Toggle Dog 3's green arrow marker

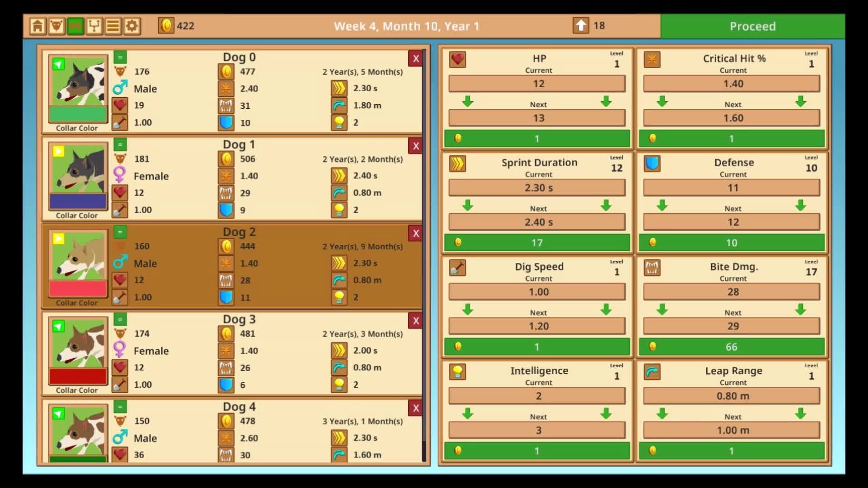pos(59,326)
